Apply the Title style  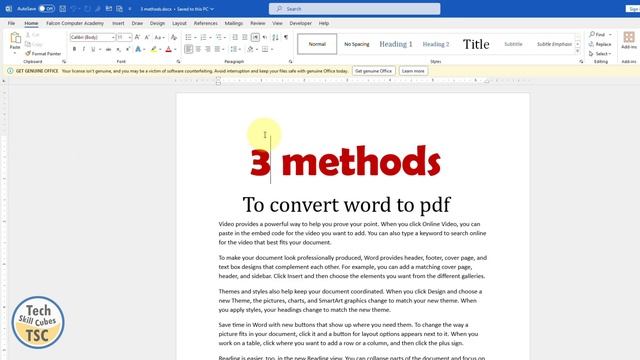point(476,44)
